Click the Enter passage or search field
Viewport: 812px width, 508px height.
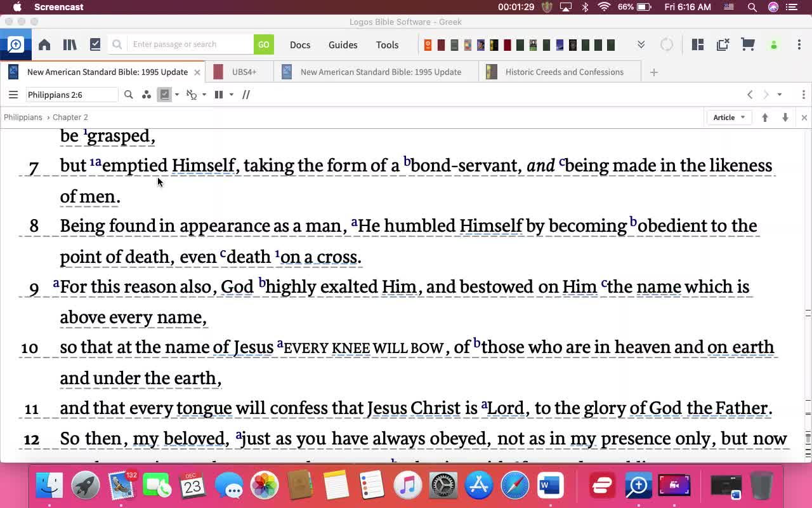(190, 44)
